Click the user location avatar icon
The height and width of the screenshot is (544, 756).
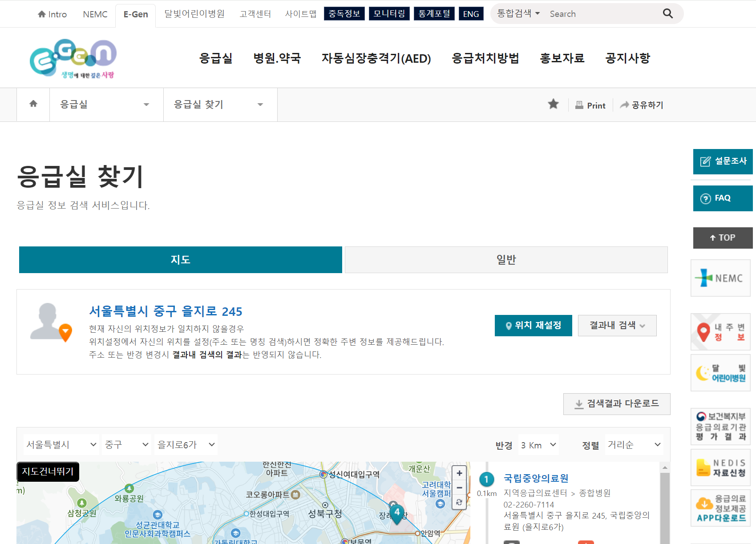tap(51, 322)
